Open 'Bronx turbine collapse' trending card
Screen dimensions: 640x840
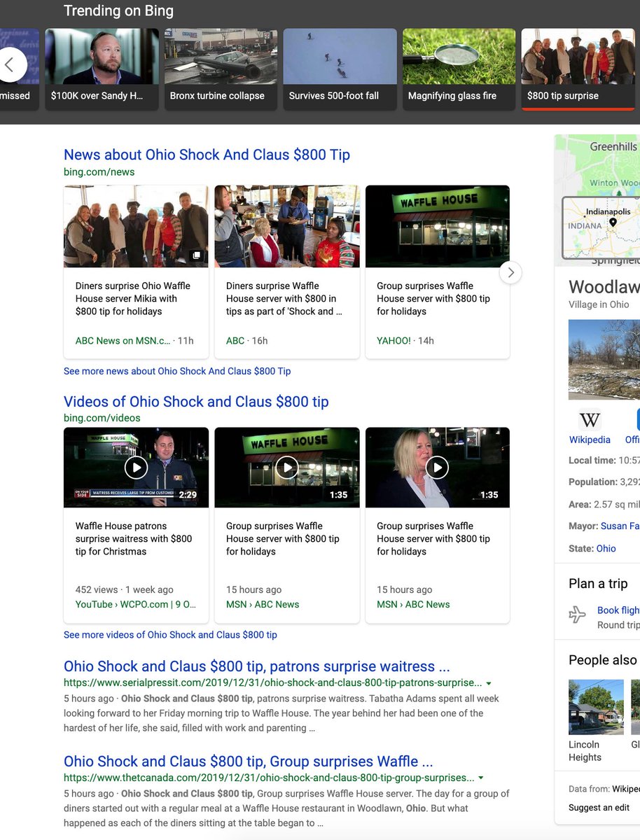point(221,69)
